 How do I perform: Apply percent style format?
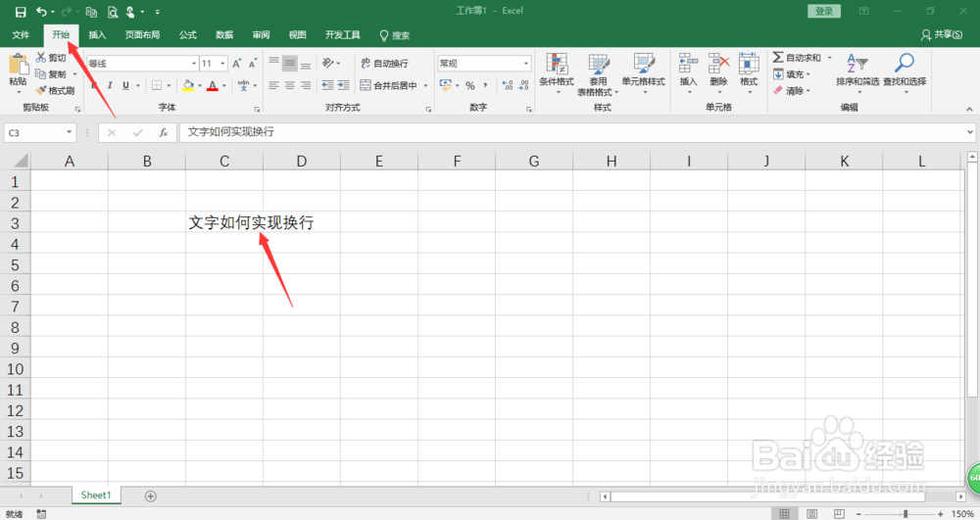tap(470, 85)
